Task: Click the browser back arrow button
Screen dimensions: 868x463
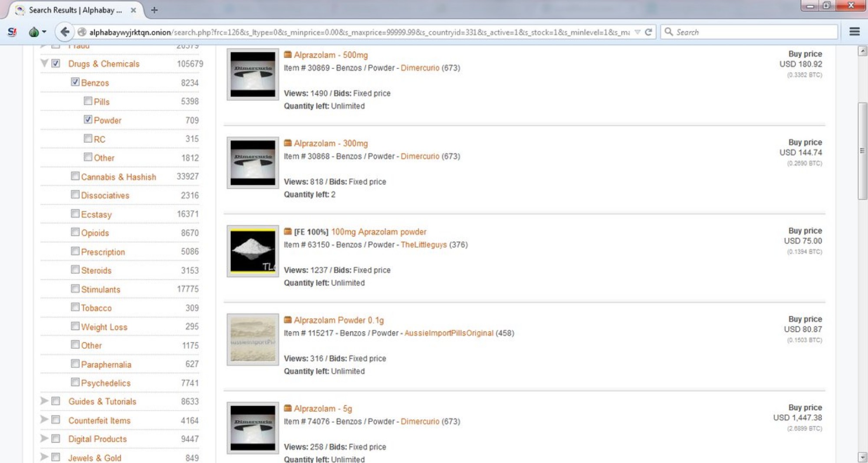Action: [x=65, y=32]
